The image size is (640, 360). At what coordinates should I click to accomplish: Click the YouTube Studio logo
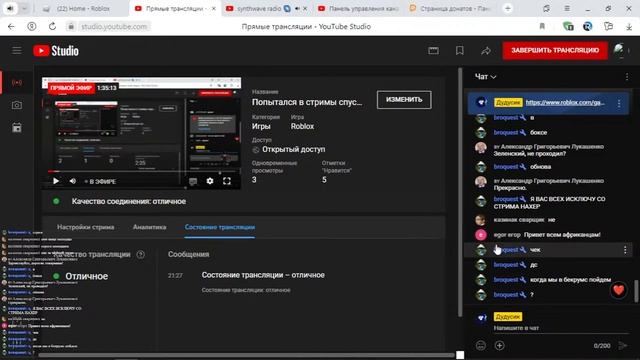[x=56, y=51]
